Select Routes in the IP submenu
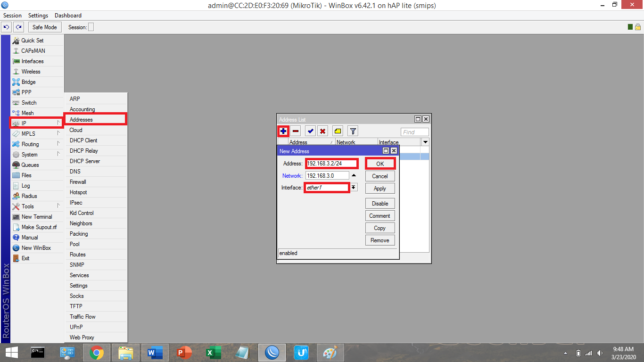 pyautogui.click(x=96, y=255)
